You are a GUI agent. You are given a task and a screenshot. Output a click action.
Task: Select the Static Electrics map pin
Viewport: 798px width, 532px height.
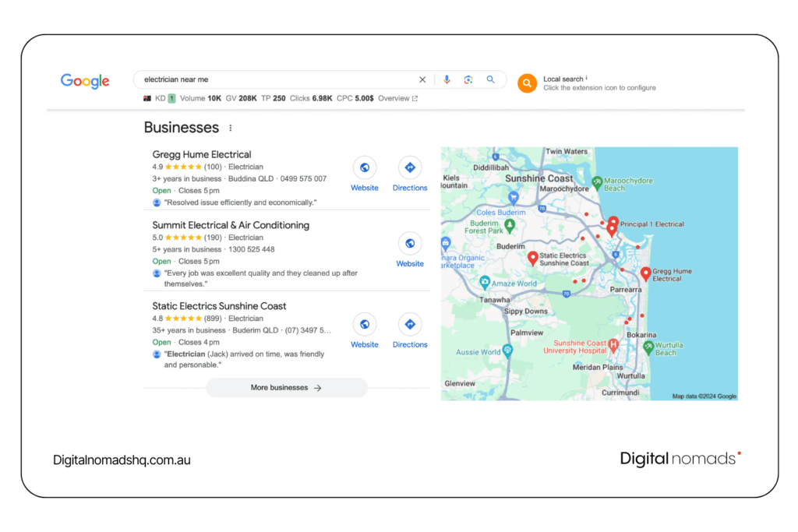tap(533, 259)
